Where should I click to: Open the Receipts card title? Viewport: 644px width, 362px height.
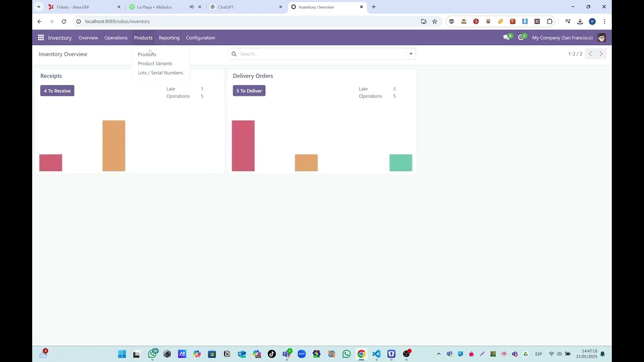click(x=51, y=76)
